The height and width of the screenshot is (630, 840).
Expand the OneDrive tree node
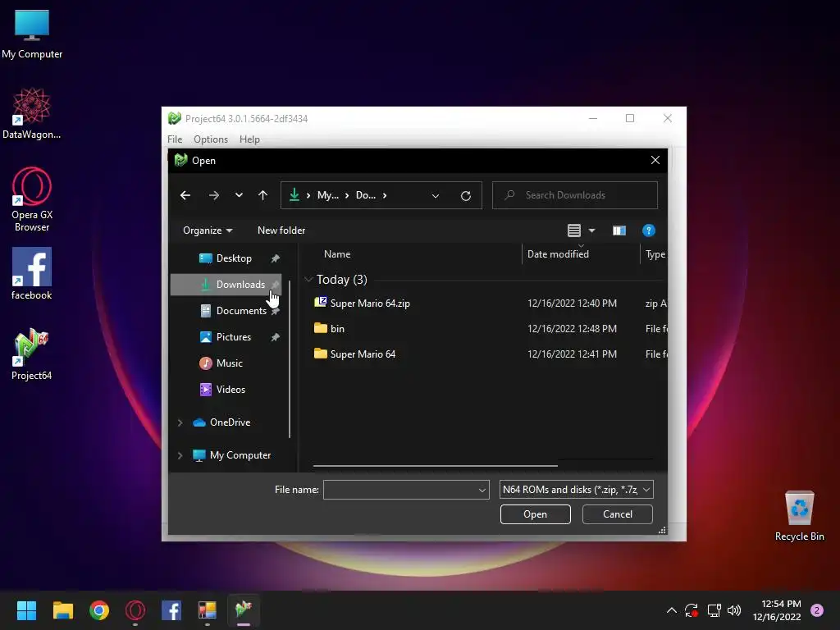[x=180, y=422]
